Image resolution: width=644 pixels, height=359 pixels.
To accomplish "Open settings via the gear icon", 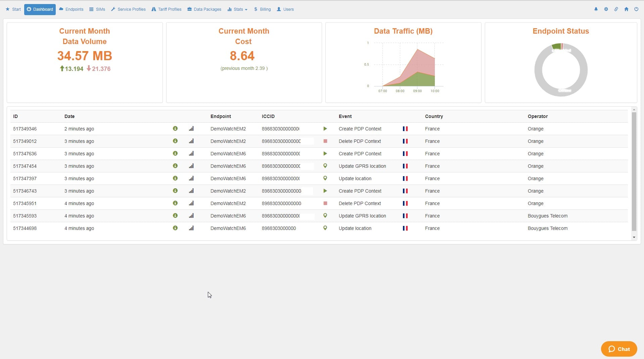I will coord(606,9).
